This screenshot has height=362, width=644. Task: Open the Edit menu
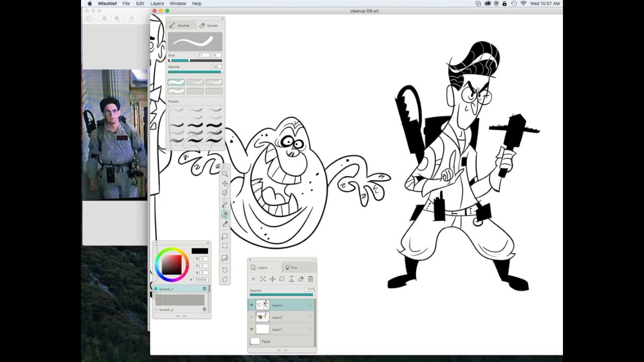click(140, 4)
